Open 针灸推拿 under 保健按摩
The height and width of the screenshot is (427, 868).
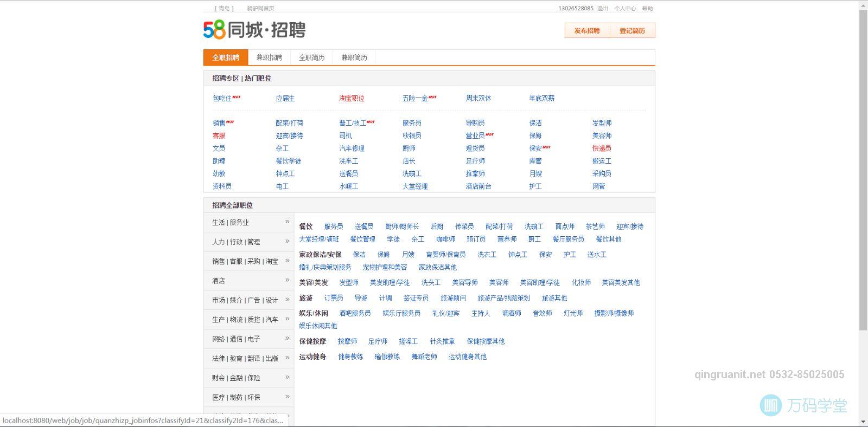(442, 341)
